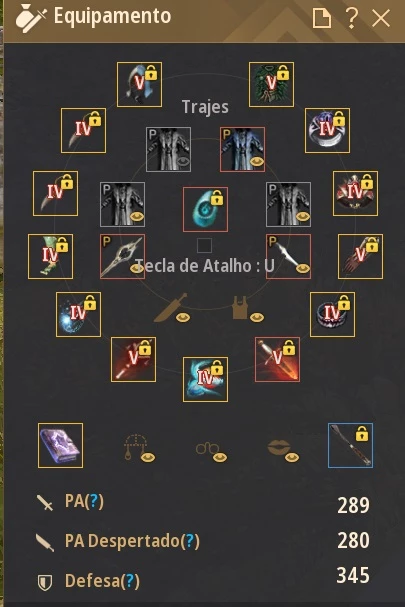Click the helmet slot with V enhancement
The width and height of the screenshot is (405, 607).
[139, 84]
